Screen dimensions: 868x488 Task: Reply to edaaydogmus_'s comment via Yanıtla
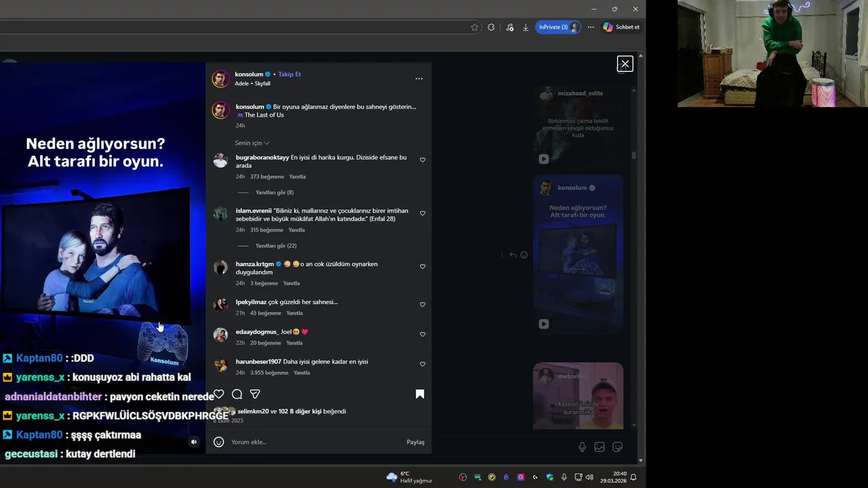294,343
